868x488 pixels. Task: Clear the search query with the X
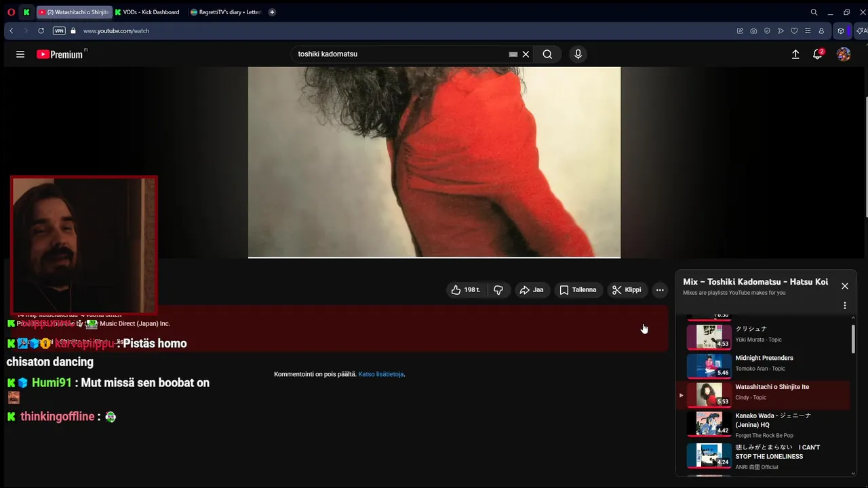[x=526, y=54]
